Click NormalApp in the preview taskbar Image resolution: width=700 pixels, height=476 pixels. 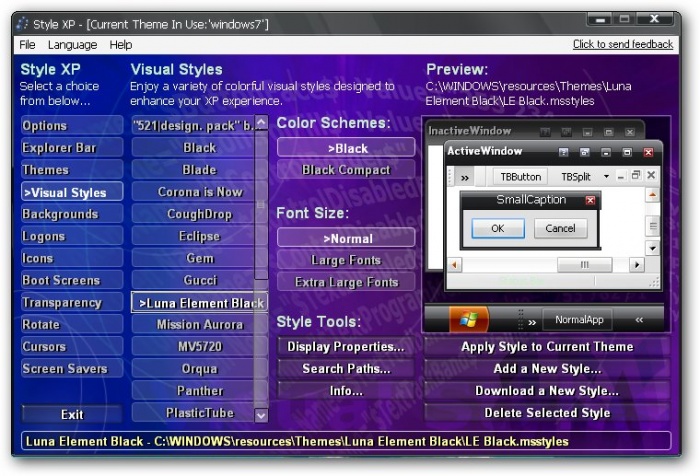[x=579, y=320]
